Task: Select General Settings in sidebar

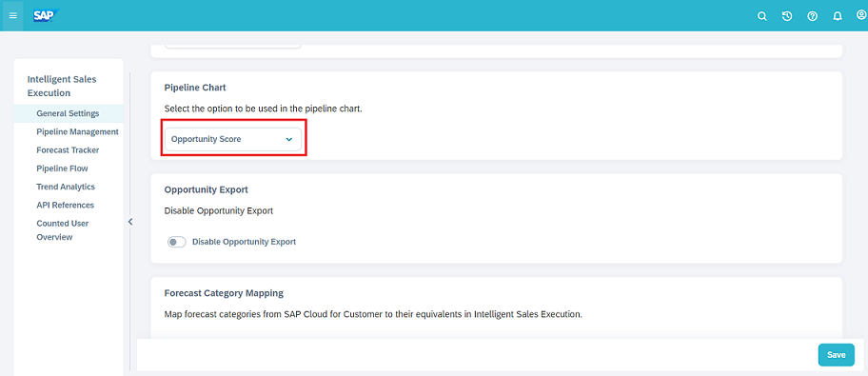Action: pos(69,113)
